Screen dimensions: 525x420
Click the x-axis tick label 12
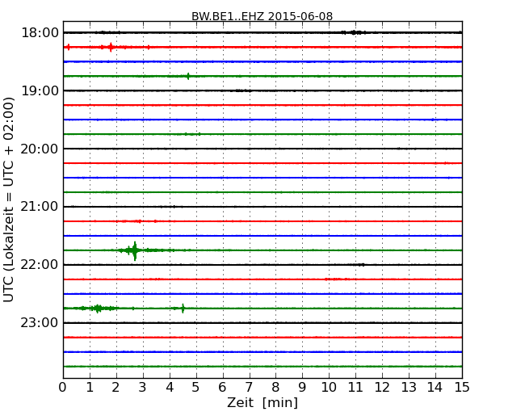[382, 388]
